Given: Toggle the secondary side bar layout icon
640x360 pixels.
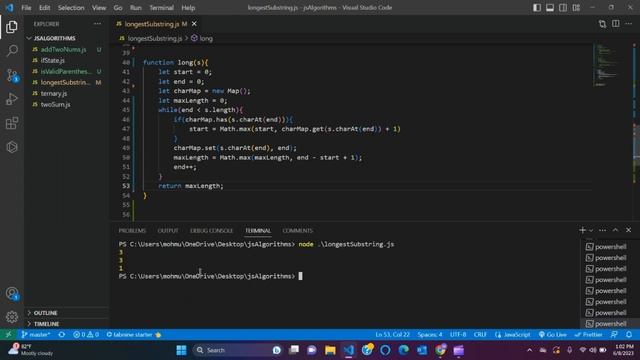Looking at the screenshot, I should click(563, 7).
